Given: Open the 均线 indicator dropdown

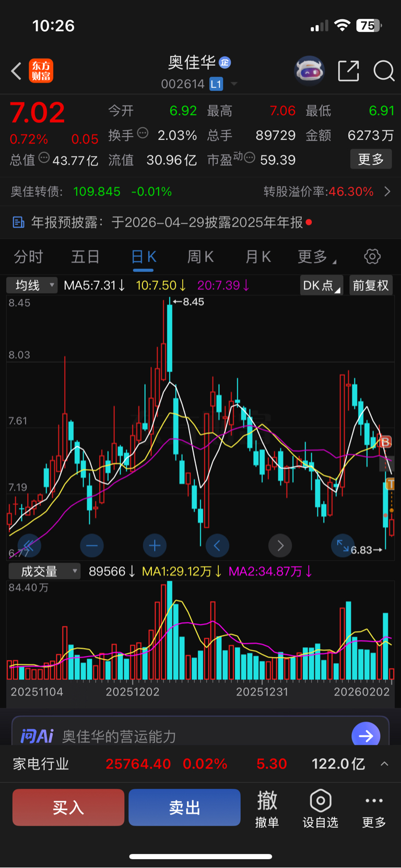Looking at the screenshot, I should [x=32, y=285].
